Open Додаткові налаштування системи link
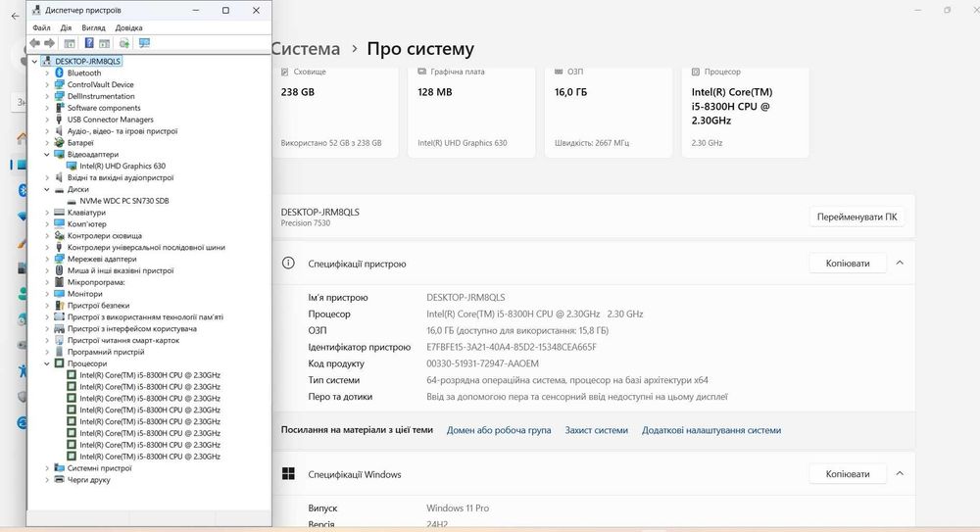 (x=711, y=430)
